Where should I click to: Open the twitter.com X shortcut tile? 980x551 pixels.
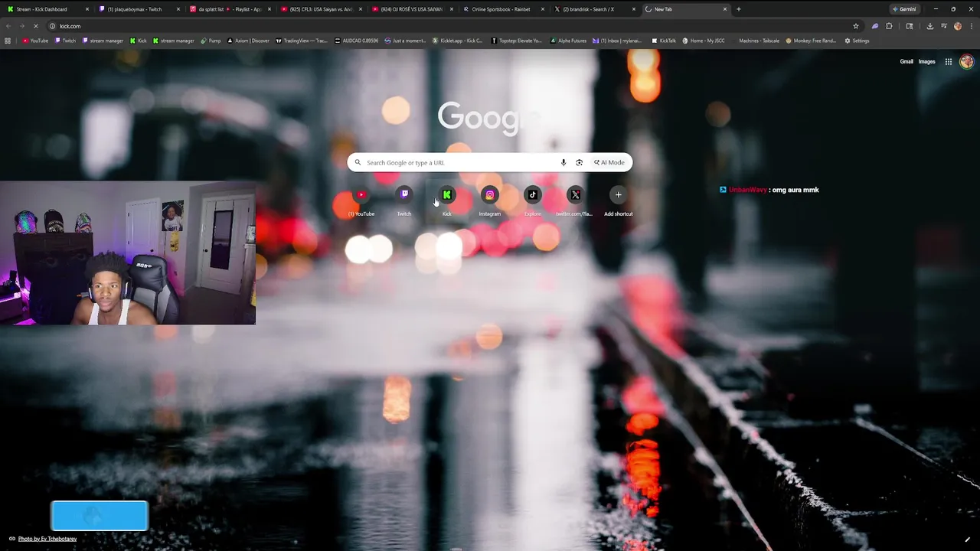[x=576, y=201]
